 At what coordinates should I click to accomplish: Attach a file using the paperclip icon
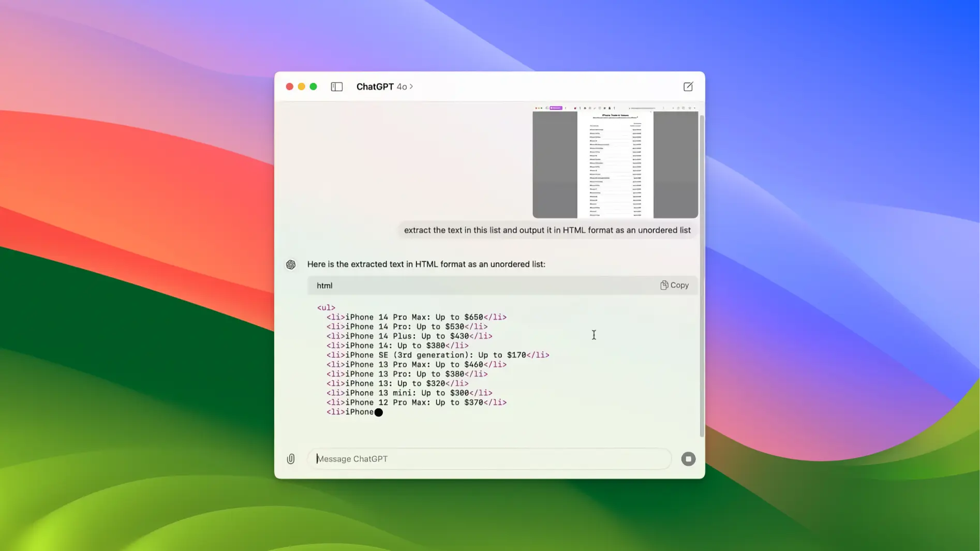(290, 458)
